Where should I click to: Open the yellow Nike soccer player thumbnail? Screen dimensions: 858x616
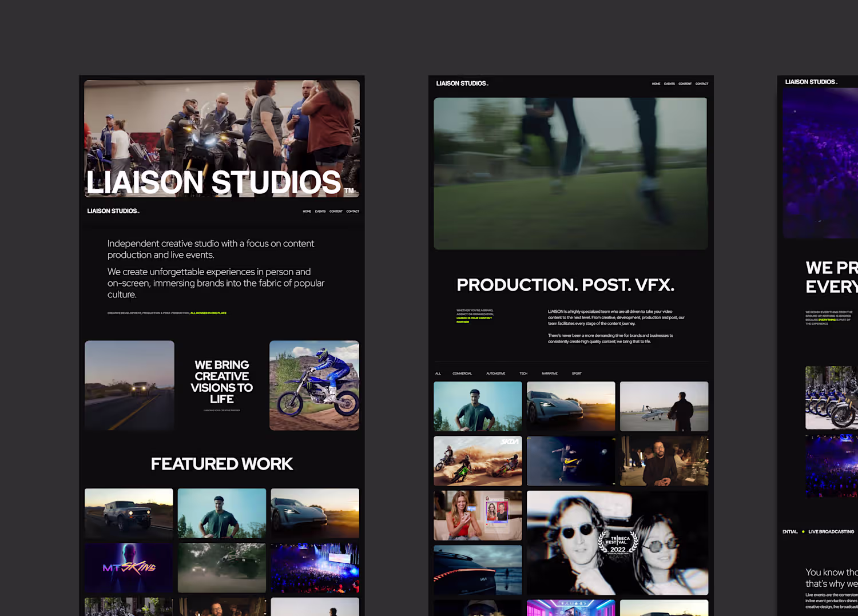pos(571,461)
